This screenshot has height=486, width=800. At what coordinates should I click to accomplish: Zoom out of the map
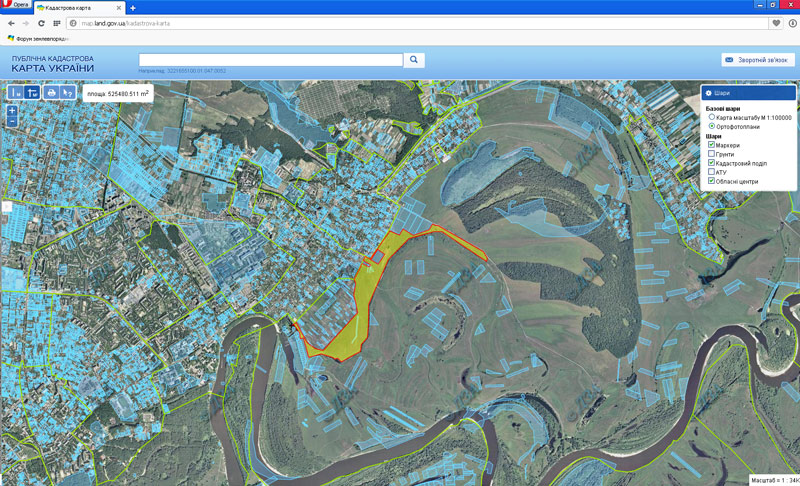tap(11, 121)
